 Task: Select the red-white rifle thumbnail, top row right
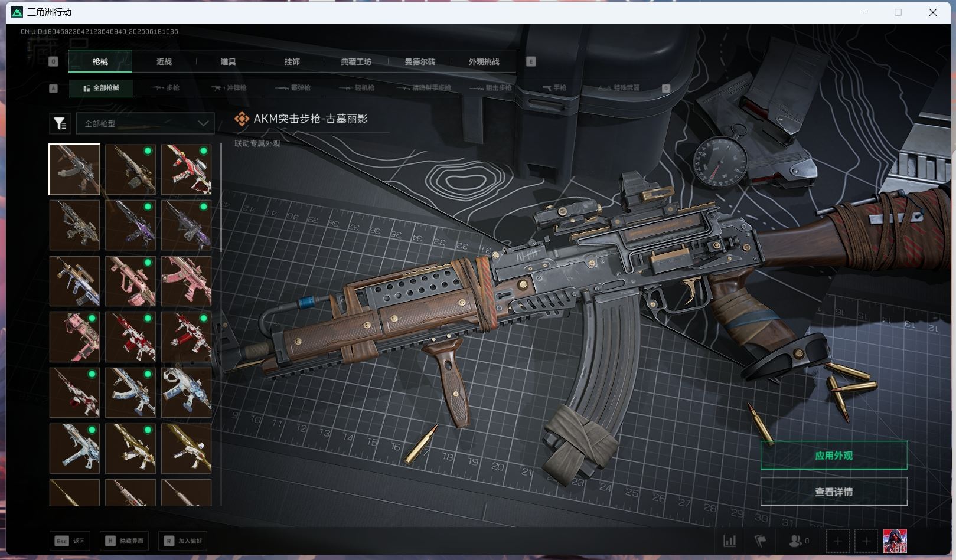(x=186, y=169)
